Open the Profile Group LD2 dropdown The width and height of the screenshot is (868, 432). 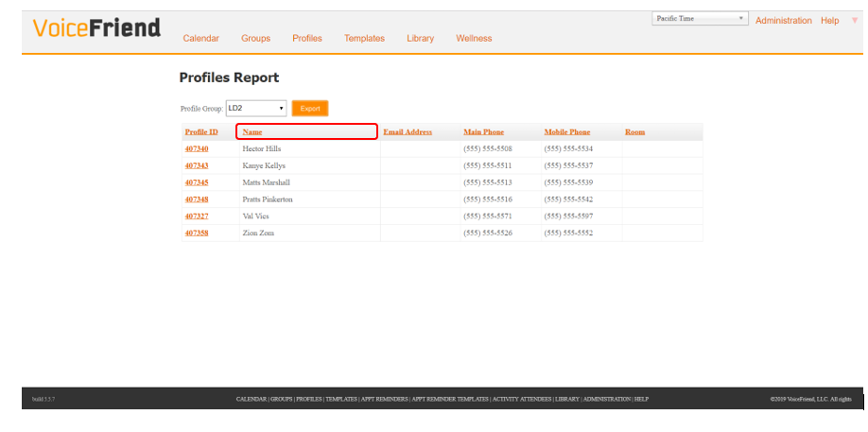click(256, 109)
